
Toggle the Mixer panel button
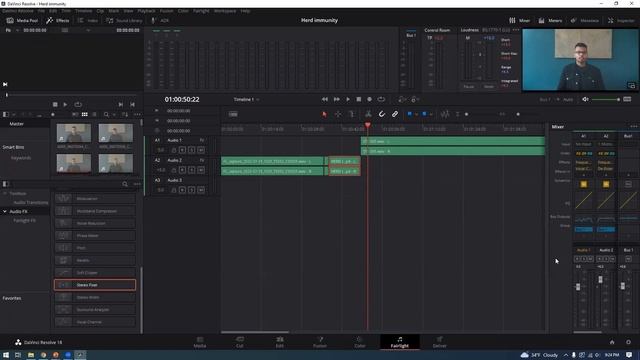pos(519,20)
